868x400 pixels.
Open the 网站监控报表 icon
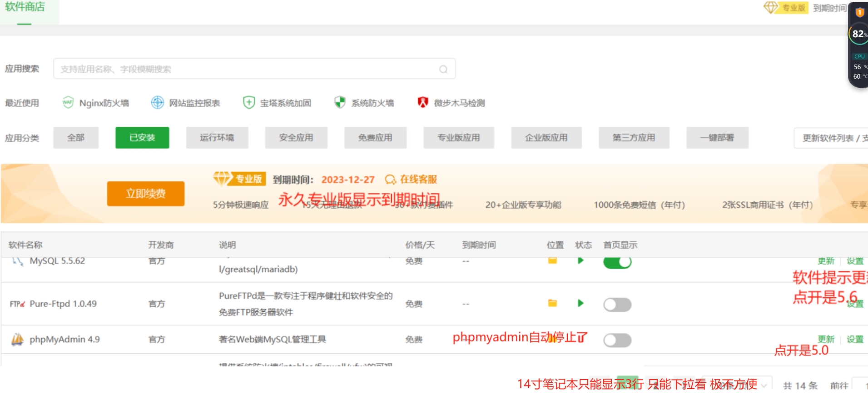tap(158, 102)
